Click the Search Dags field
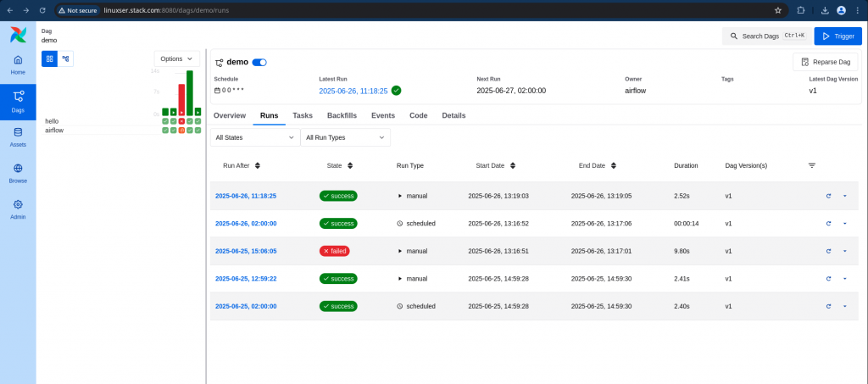Screen dimensions: 868x384 766,36
